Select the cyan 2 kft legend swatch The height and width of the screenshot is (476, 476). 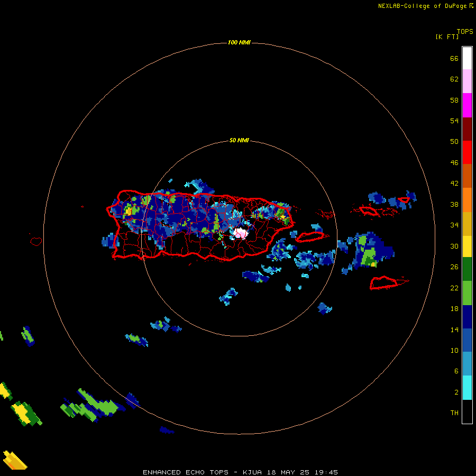point(467,388)
